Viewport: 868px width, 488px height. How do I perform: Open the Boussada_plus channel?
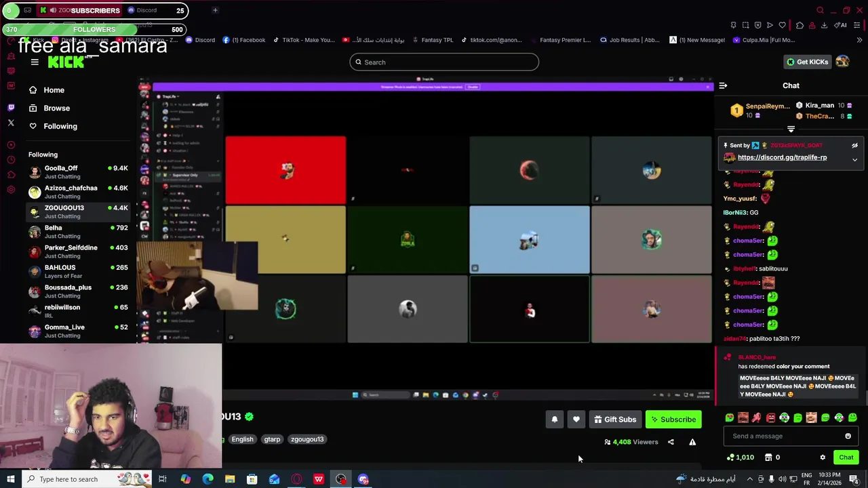78,291
